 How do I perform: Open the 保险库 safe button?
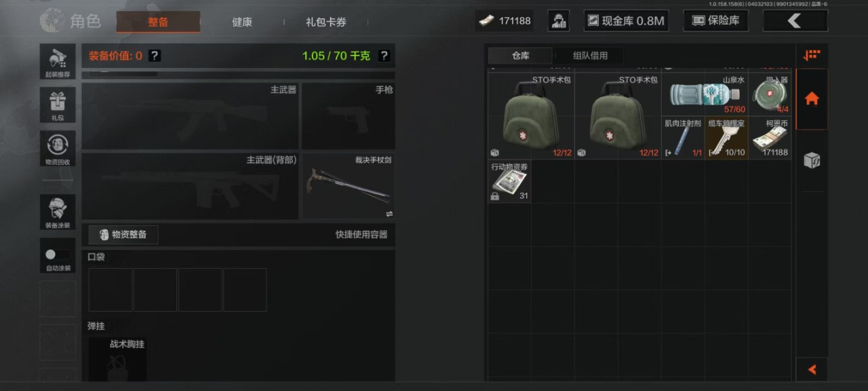[x=715, y=21]
